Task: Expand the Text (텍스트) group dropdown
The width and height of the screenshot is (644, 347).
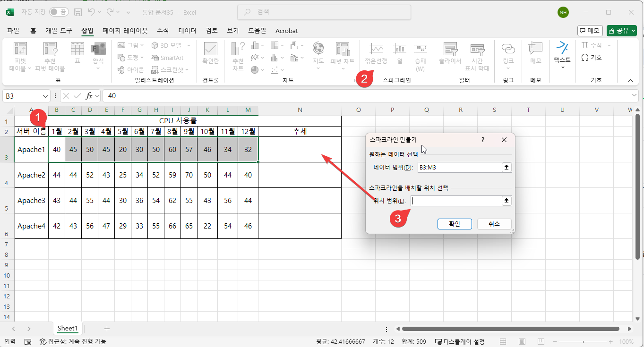Action: (563, 67)
